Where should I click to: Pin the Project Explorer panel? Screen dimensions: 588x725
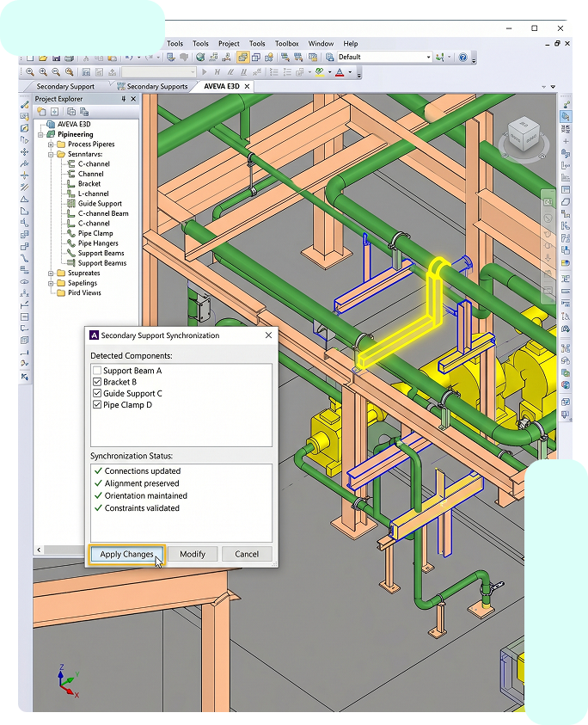(124, 99)
